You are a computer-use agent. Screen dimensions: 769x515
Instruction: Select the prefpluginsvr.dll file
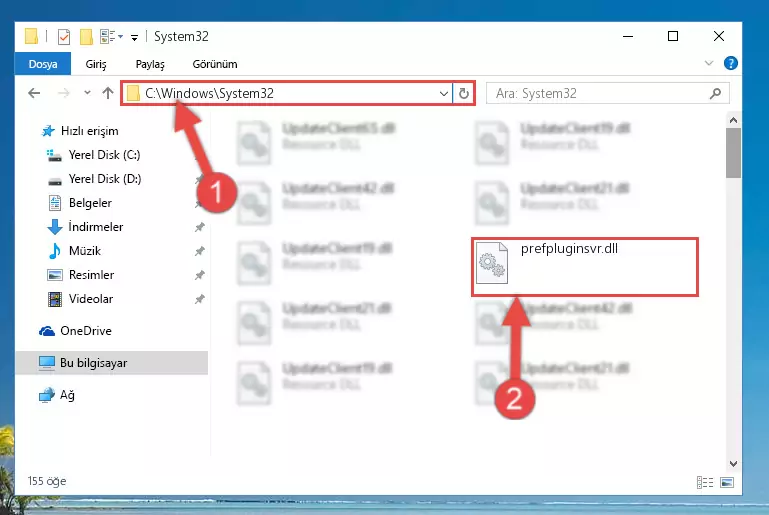pyautogui.click(x=585, y=267)
